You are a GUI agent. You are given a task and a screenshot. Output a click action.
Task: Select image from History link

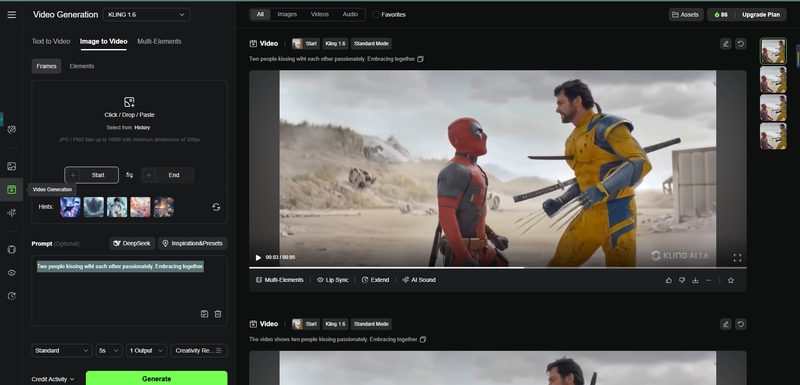142,128
